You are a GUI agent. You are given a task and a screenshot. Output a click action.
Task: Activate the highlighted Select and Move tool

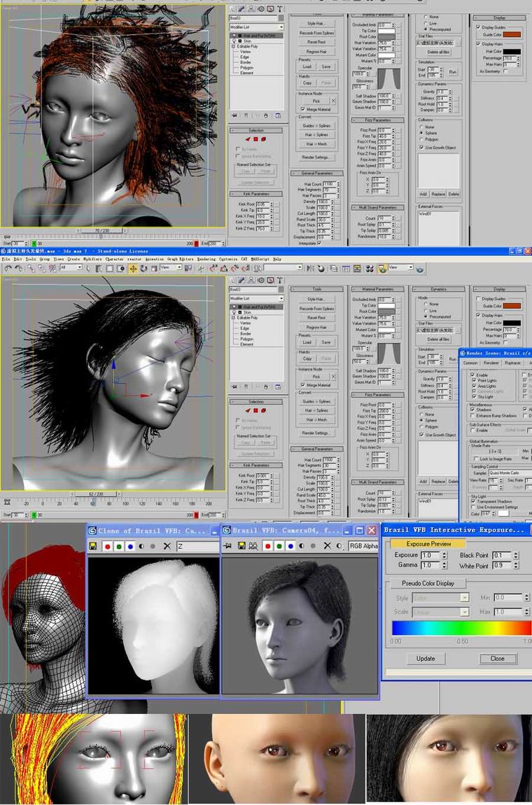132,268
